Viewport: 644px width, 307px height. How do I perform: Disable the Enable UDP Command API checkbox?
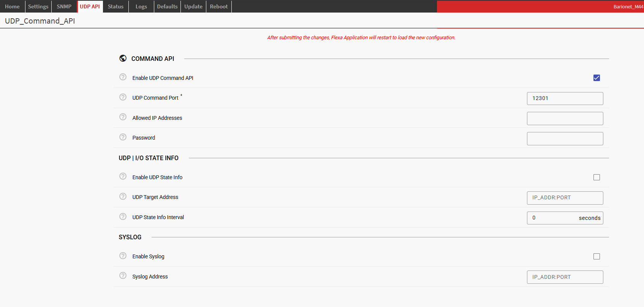pyautogui.click(x=597, y=78)
